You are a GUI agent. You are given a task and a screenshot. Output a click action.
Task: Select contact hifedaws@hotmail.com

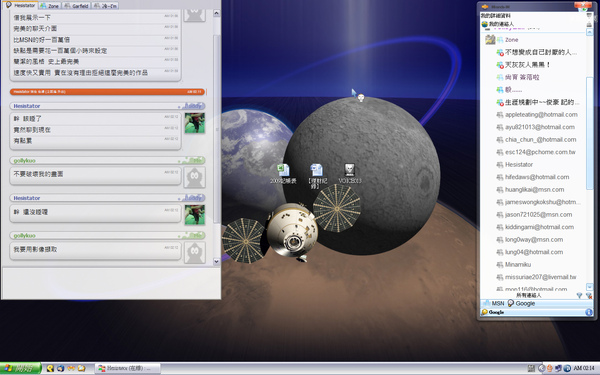tap(532, 177)
